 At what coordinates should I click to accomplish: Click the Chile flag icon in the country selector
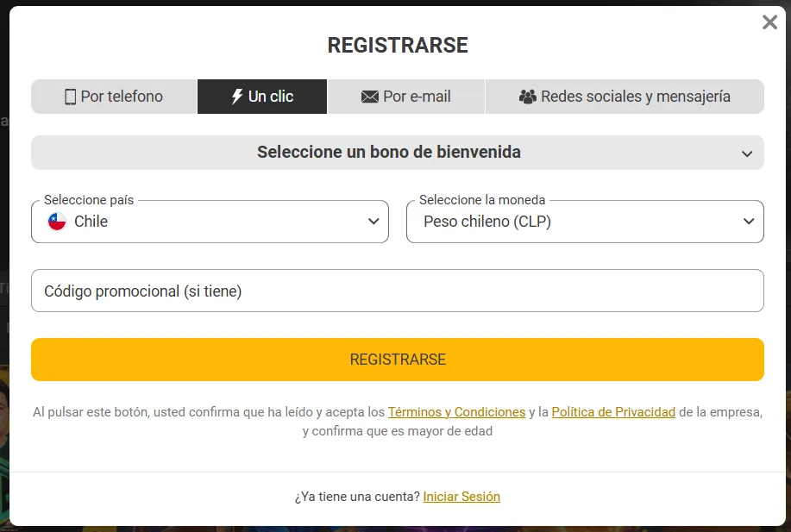(57, 221)
